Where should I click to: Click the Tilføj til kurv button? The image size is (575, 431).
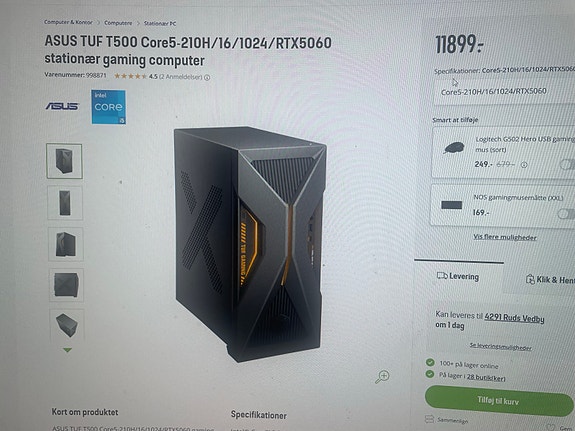pos(498,401)
